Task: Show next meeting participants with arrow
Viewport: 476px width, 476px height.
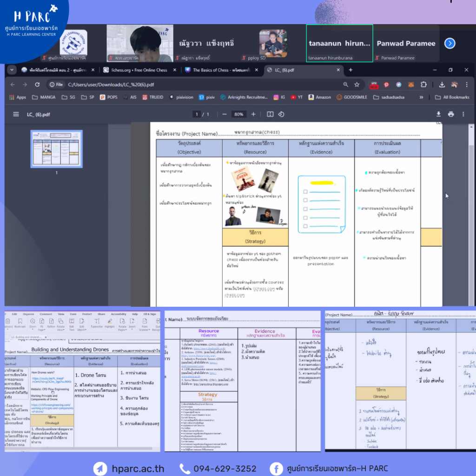Action: click(450, 43)
